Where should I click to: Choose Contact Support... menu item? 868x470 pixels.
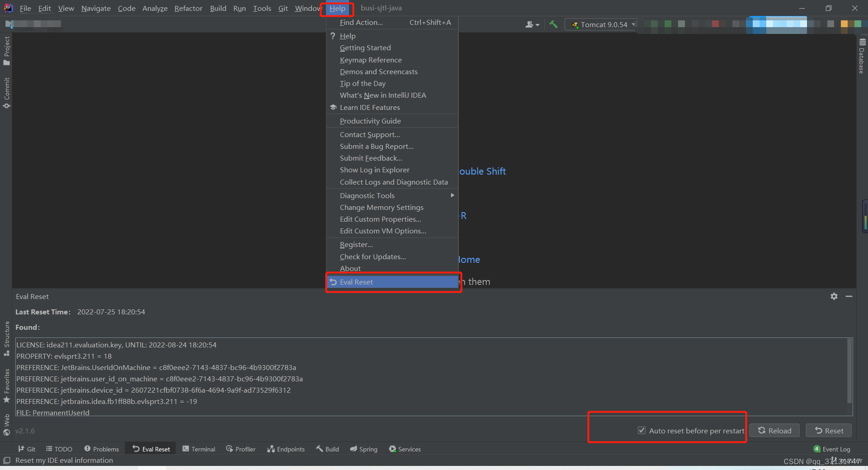click(x=392, y=134)
